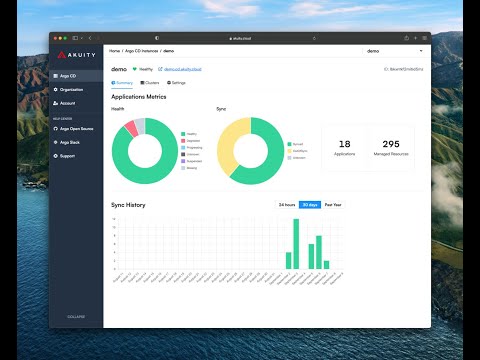Switch to the Summary tab
Screen dimensions: 480x360
coord(122,83)
